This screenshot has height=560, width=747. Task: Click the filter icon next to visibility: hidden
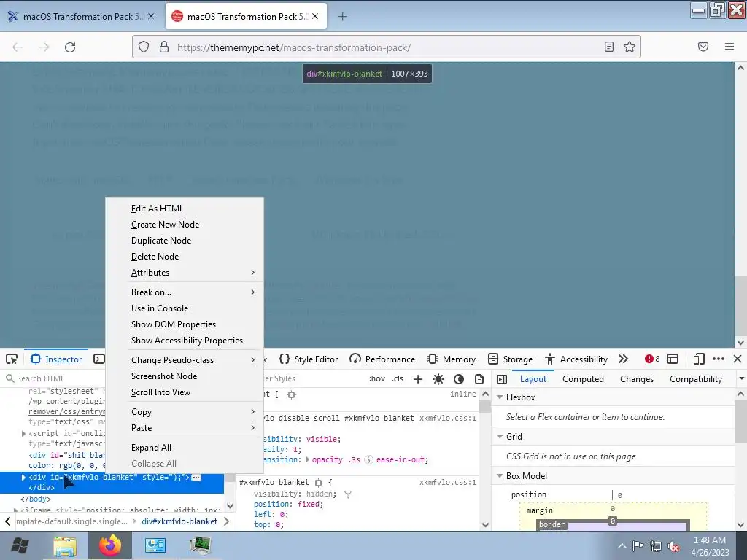click(x=348, y=494)
